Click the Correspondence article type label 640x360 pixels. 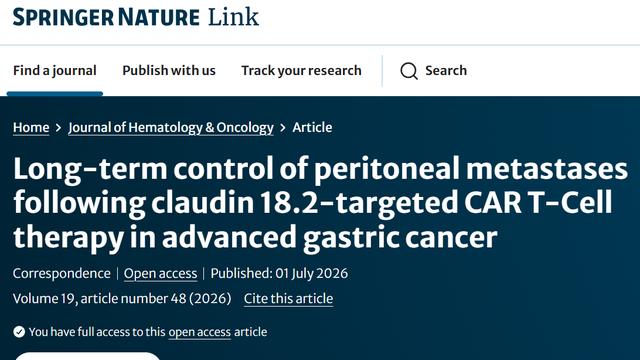62,273
